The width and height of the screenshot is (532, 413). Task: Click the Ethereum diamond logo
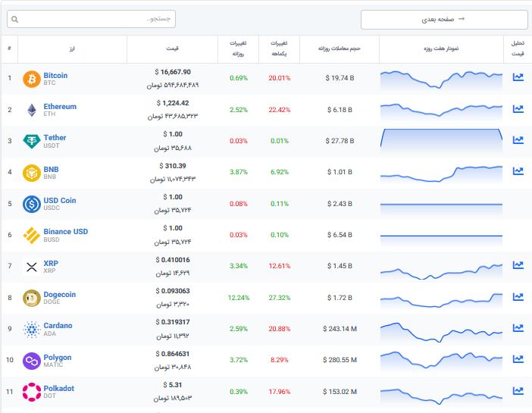(32, 110)
